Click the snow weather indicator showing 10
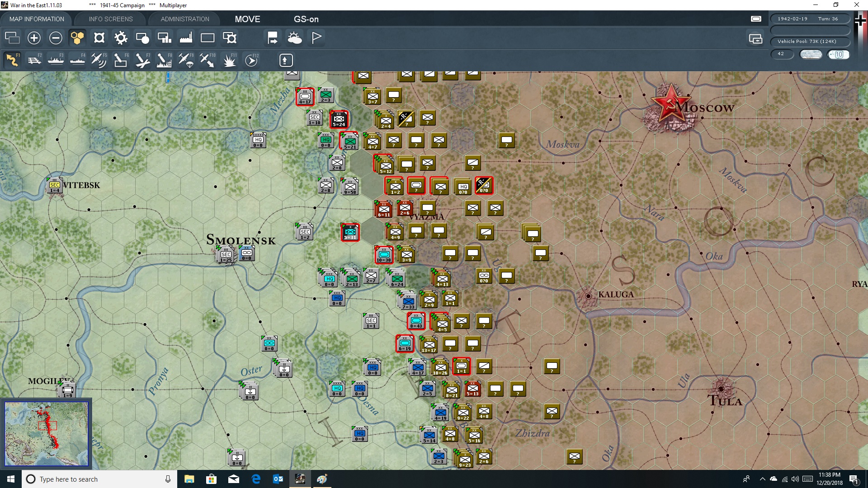Viewport: 868px width, 488px height. (x=839, y=54)
